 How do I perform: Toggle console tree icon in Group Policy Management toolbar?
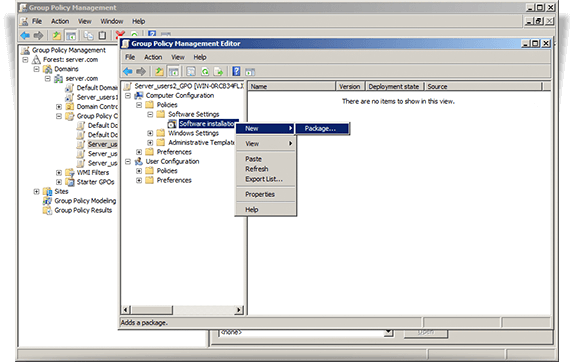coord(71,36)
